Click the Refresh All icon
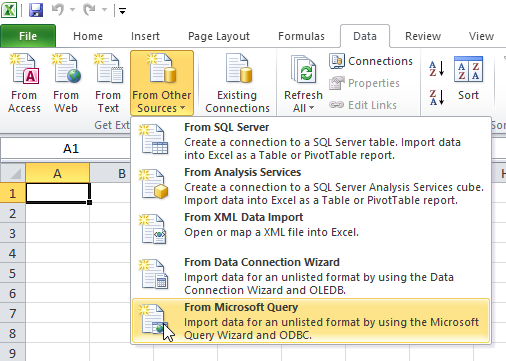The width and height of the screenshot is (506, 361). pos(303,69)
